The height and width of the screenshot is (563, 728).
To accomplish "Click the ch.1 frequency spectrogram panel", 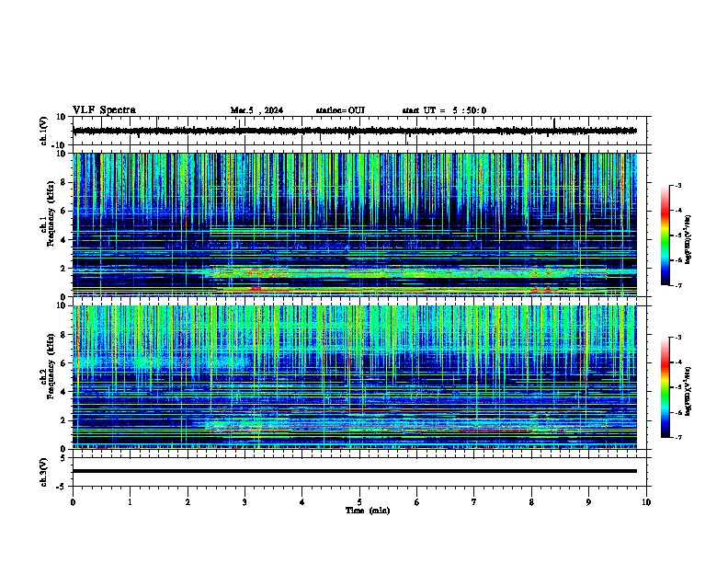I will click(x=355, y=224).
